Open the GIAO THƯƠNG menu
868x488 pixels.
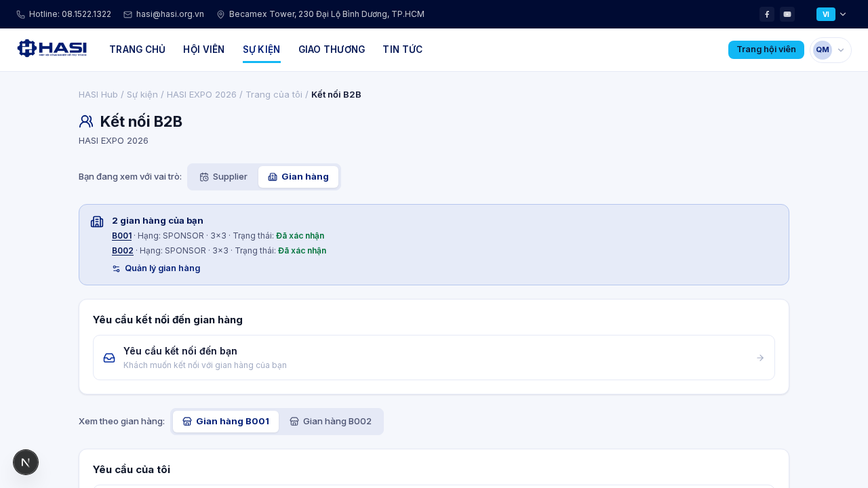click(x=332, y=49)
